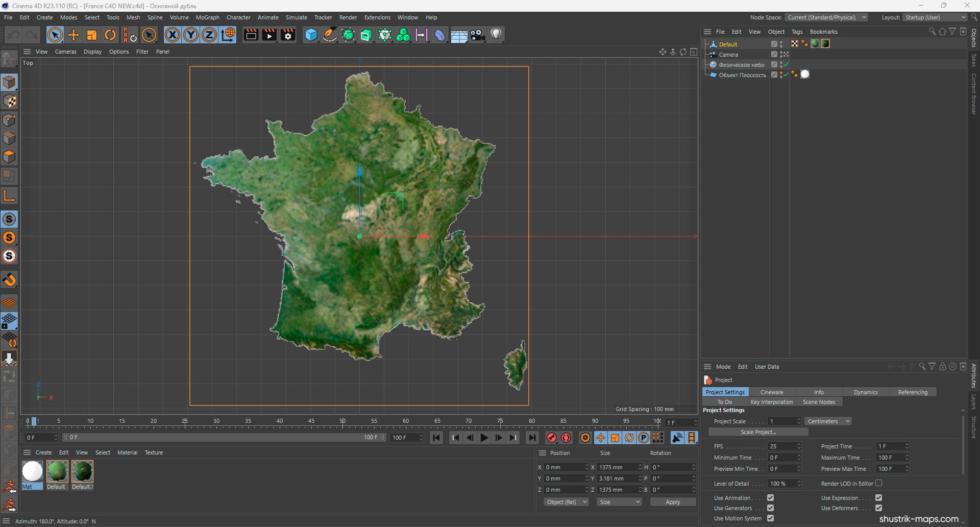Toggle Autokeying red button

566,438
